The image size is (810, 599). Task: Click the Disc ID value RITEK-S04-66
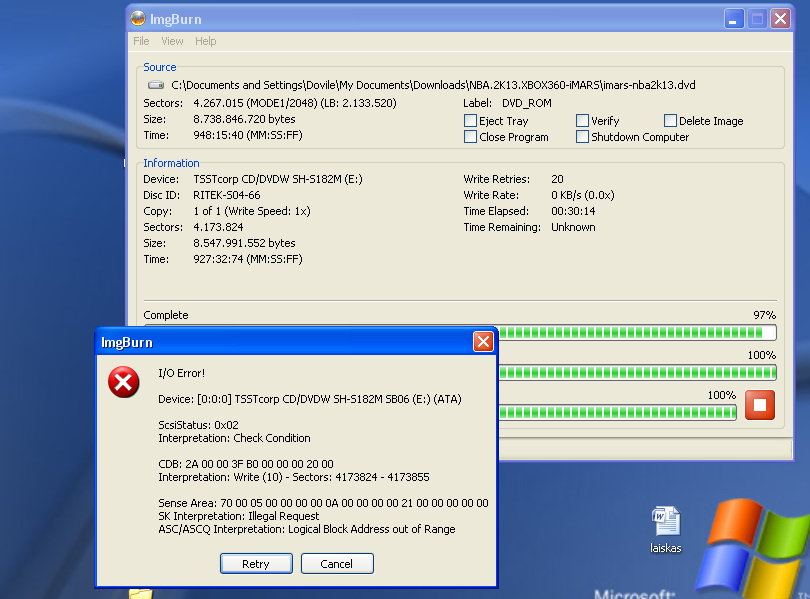click(x=227, y=195)
